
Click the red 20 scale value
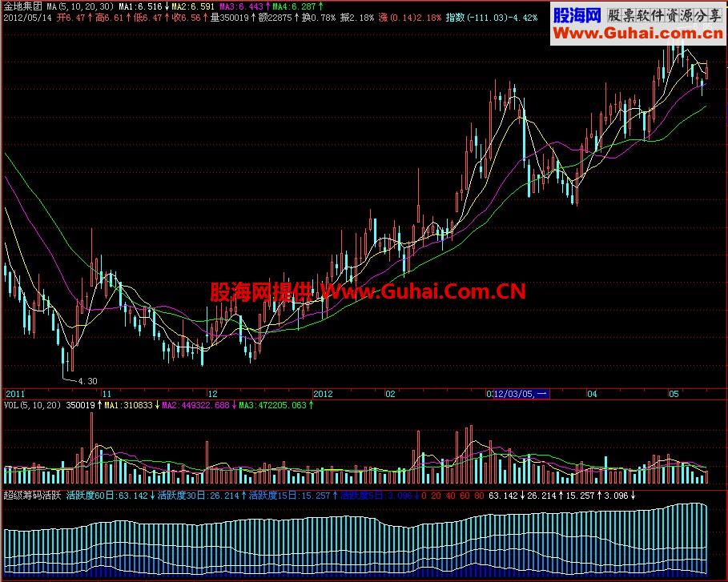[x=436, y=496]
